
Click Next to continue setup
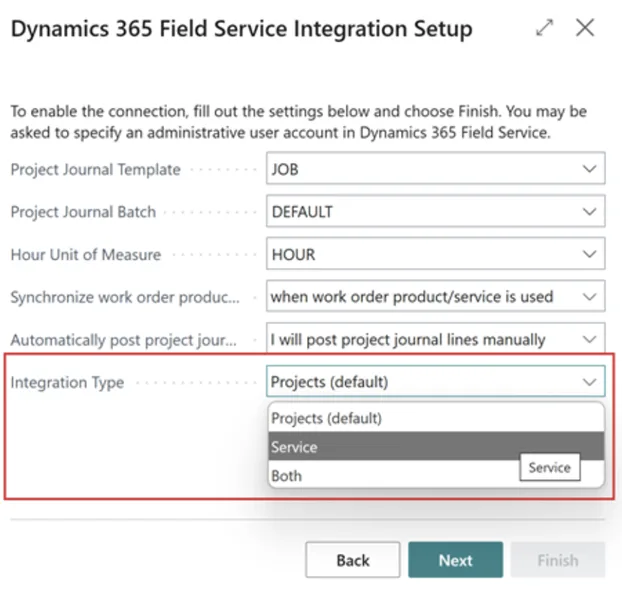[x=455, y=560]
